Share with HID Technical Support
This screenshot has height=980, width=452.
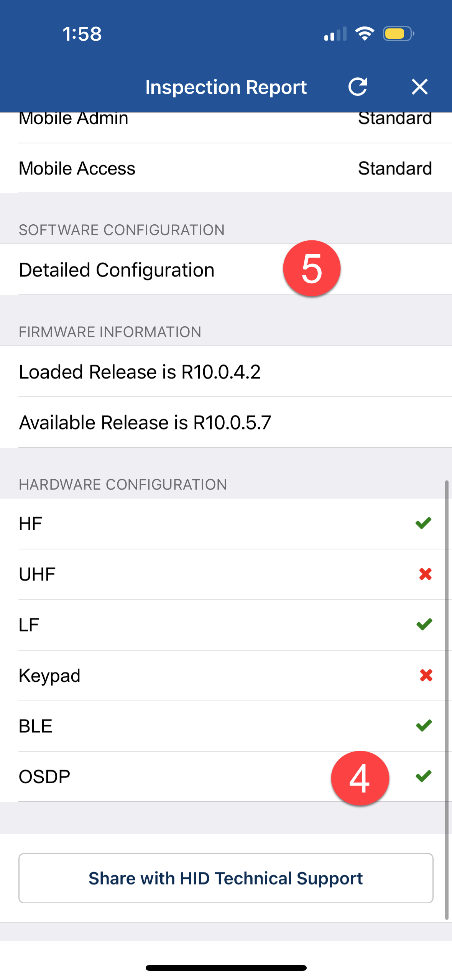coord(226,878)
